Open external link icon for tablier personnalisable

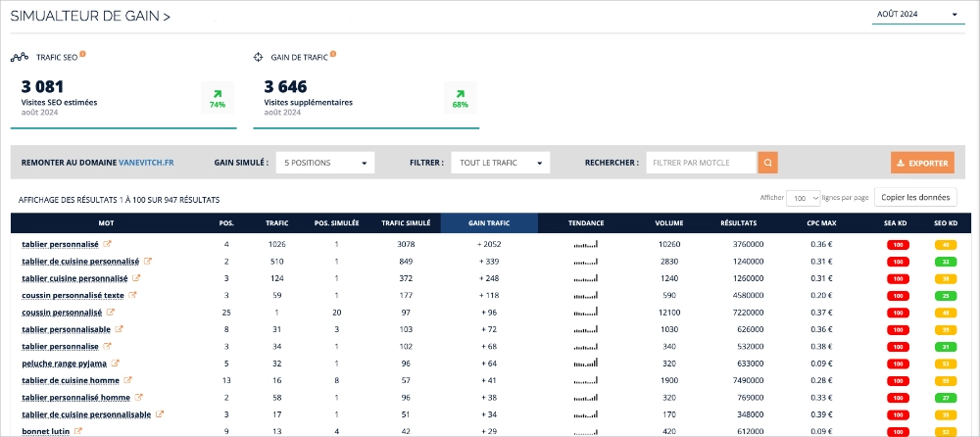120,329
